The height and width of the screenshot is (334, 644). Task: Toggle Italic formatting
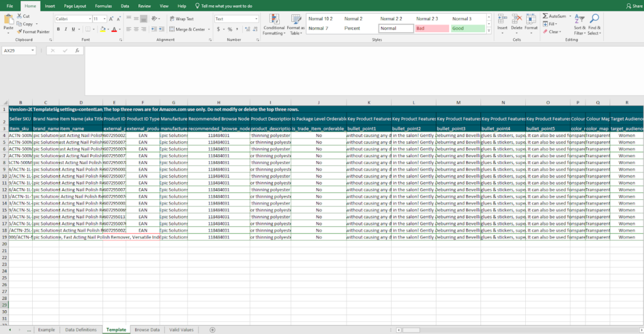point(66,29)
